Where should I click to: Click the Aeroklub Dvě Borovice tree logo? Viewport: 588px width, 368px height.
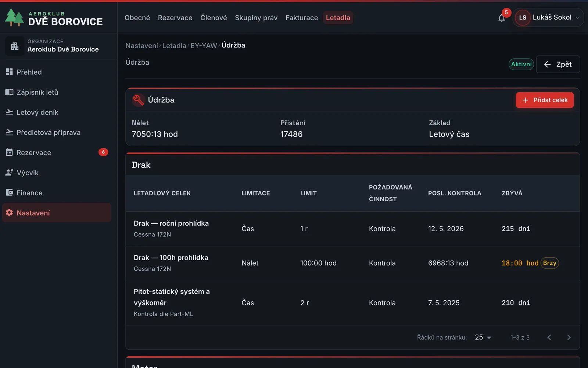point(14,18)
